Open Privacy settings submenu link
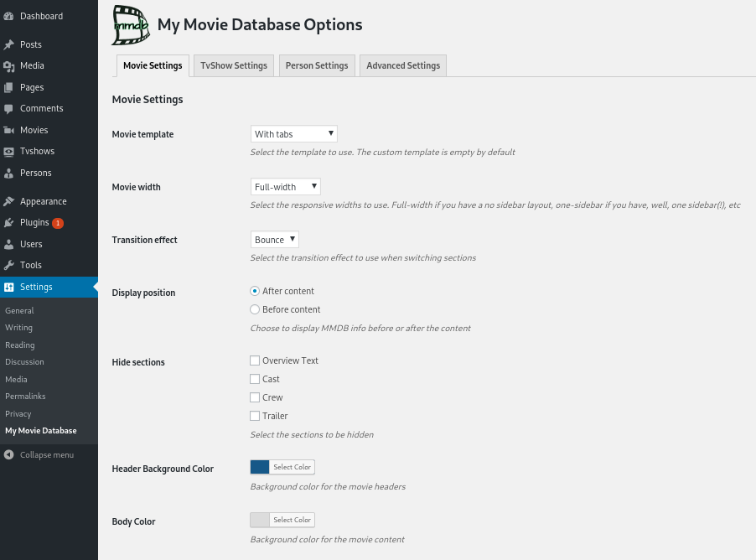The width and height of the screenshot is (756, 560). [x=18, y=414]
